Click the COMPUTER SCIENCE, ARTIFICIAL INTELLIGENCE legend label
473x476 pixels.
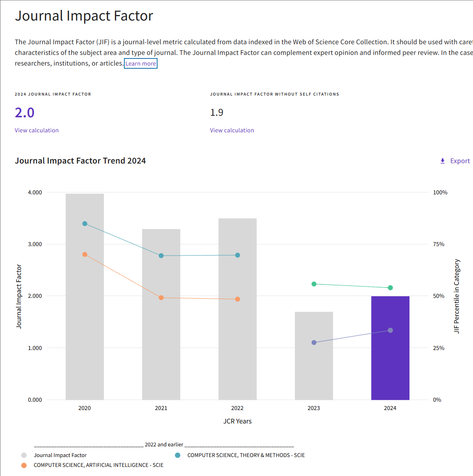[99, 465]
